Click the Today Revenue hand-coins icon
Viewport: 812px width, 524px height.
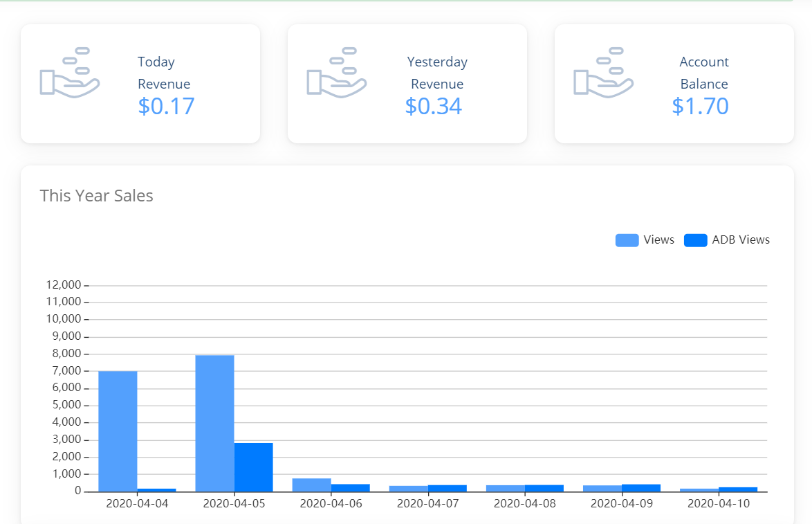coord(70,72)
